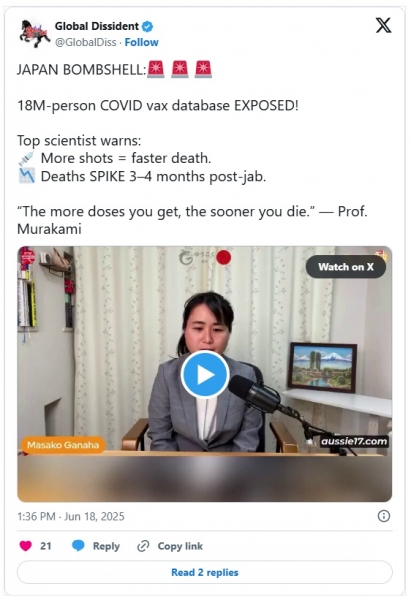Play the embedded video

tap(205, 375)
